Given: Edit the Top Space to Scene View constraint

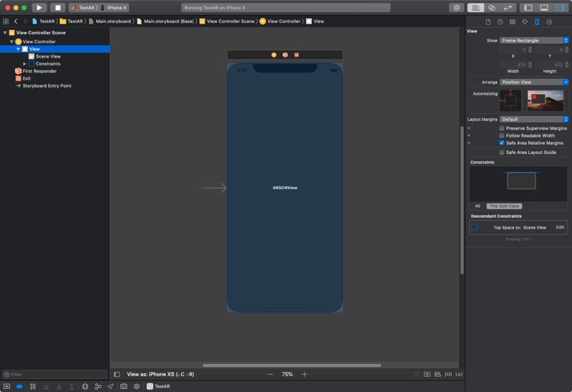Looking at the screenshot, I should coord(560,227).
